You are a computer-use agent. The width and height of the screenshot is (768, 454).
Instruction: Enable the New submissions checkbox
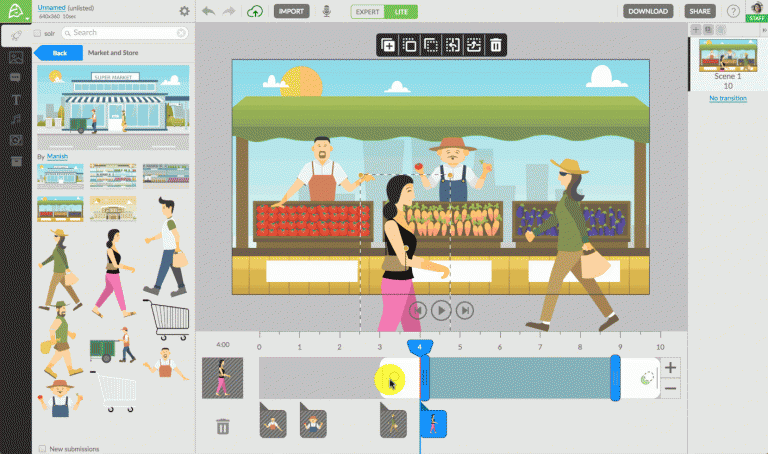pyautogui.click(x=41, y=448)
